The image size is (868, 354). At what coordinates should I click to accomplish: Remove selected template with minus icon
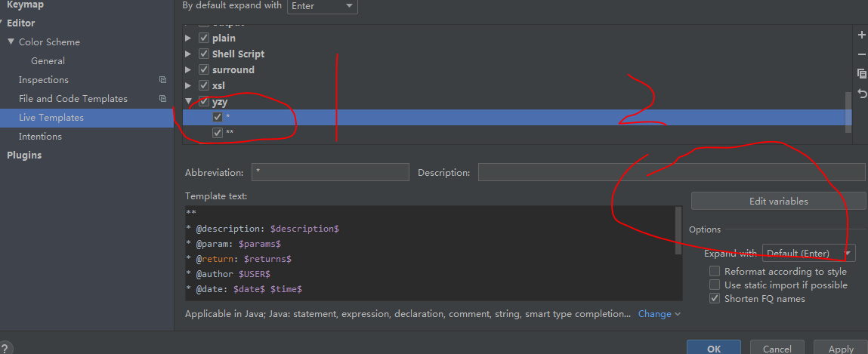click(861, 54)
